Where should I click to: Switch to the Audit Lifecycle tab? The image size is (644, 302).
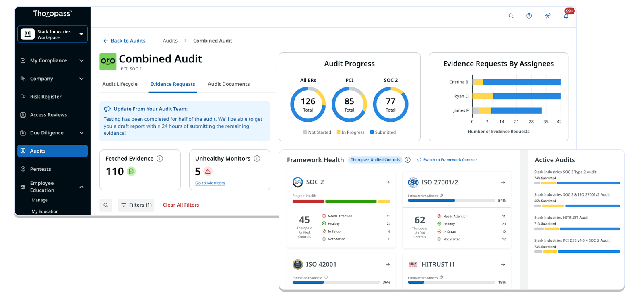(x=120, y=84)
